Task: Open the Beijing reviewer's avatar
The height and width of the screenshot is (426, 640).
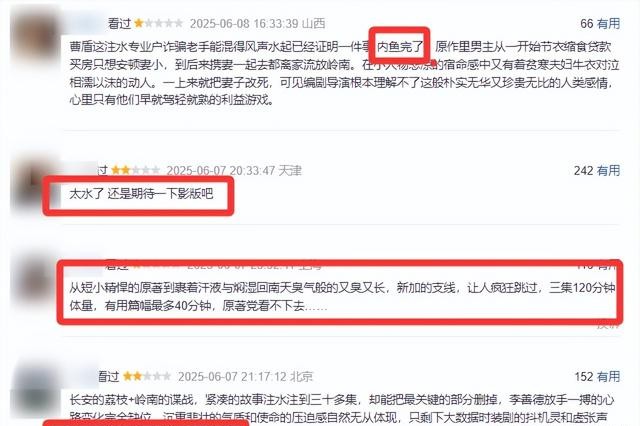Action: 35,388
